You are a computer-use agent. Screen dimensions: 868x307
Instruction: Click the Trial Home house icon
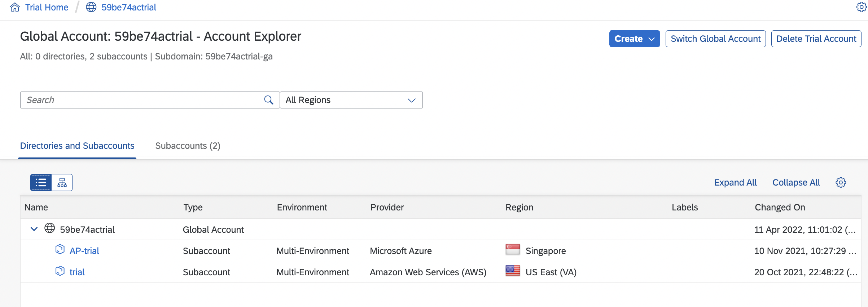15,7
